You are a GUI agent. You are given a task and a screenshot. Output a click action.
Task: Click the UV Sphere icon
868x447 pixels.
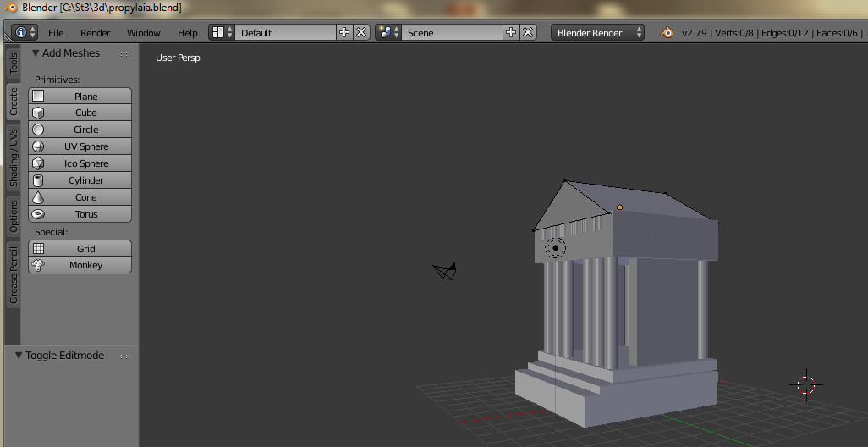click(x=38, y=146)
